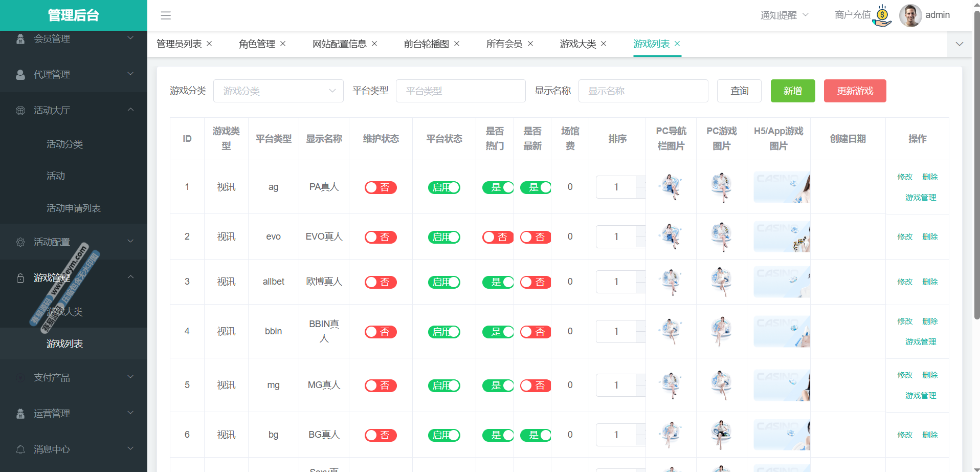Close the 管理员列表 tab with its X icon

tap(209, 44)
